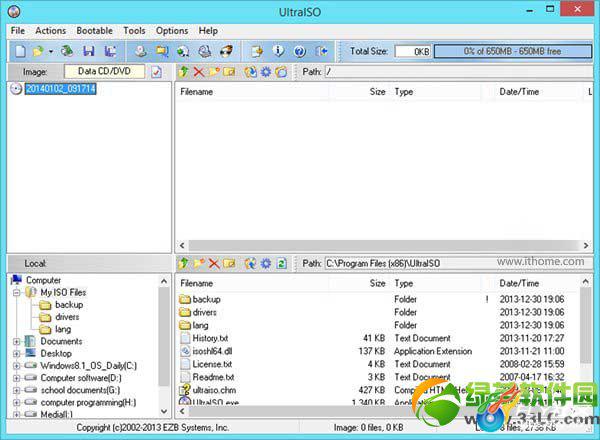This screenshot has height=440, width=600.
Task: Click the Local Path field showing C:\Program Files
Action: click(458, 263)
